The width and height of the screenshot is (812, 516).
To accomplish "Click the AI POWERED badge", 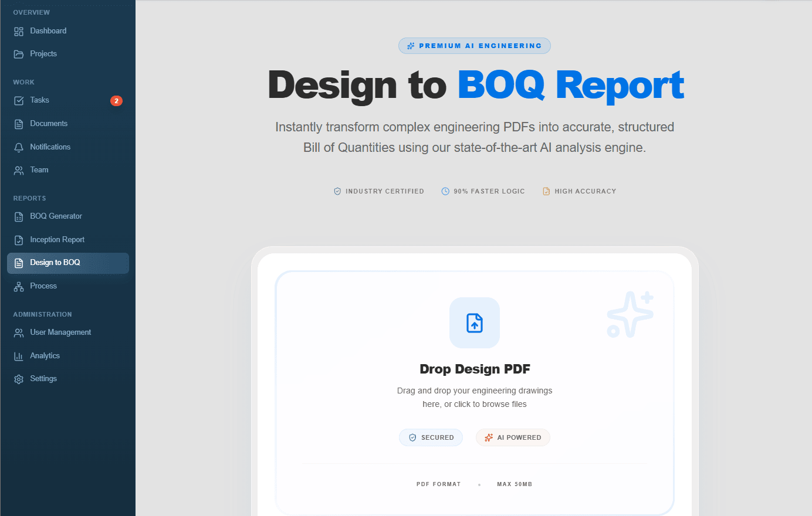I will [513, 437].
